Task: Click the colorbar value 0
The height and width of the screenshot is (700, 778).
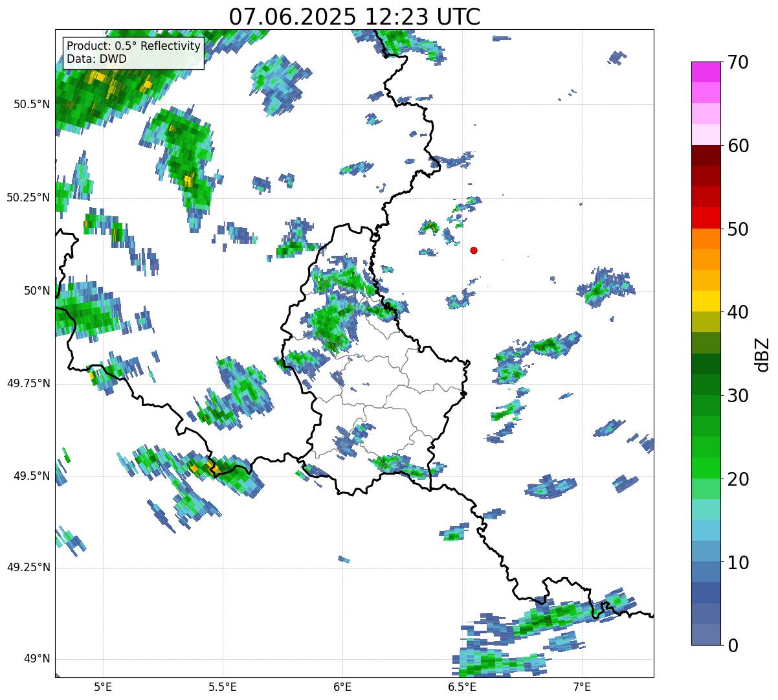Action: point(733,646)
